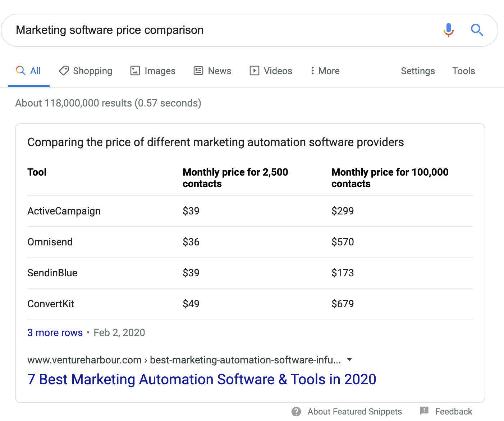
Task: Select the ActiveCampaign row name
Action: point(64,211)
